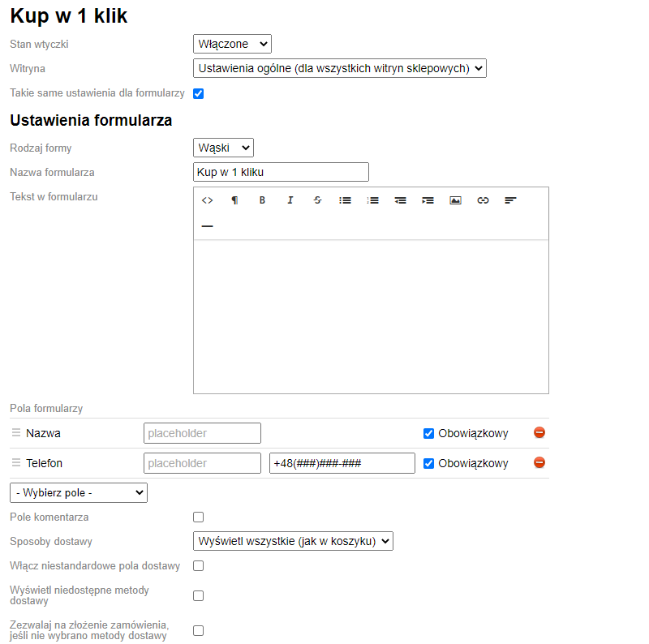Apply bold formatting in editor

coord(262,200)
